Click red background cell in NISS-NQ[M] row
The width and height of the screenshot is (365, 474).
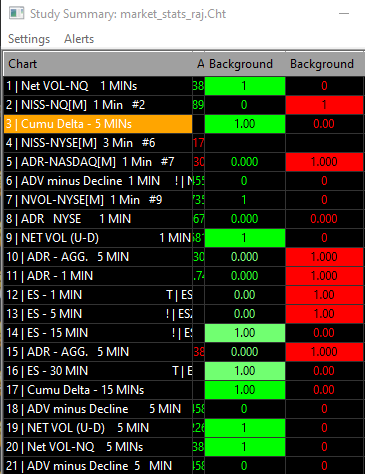point(324,105)
